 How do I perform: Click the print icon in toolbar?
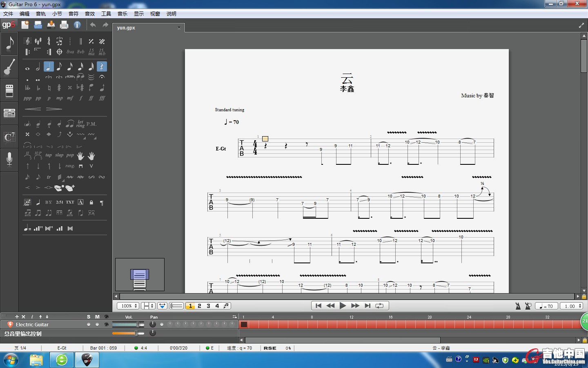tap(64, 25)
